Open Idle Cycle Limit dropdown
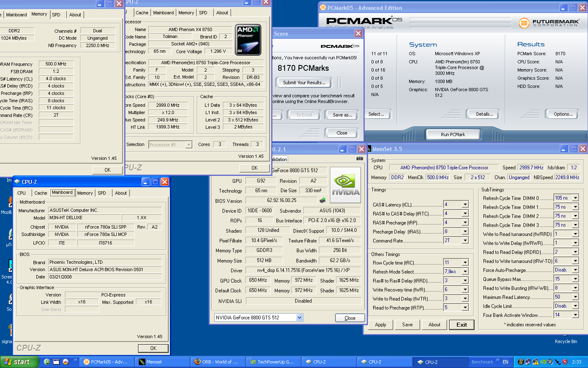This screenshot has width=588, height=368. 575,306
